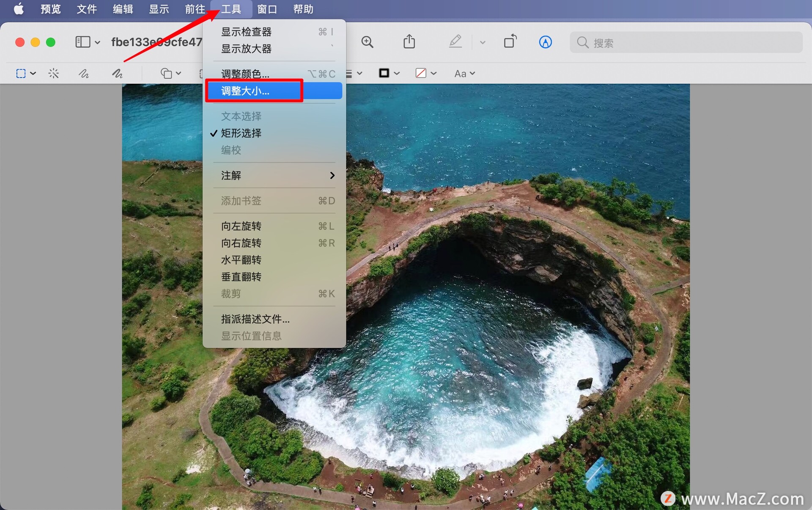Open the border color swatch

click(x=384, y=73)
